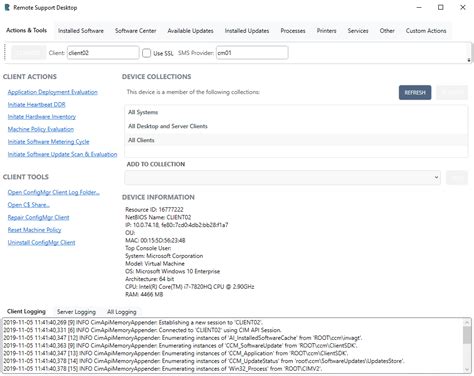Screen dimensions: 474x376
Task: Initiate Software Metering Cycle
Action: tap(48, 142)
